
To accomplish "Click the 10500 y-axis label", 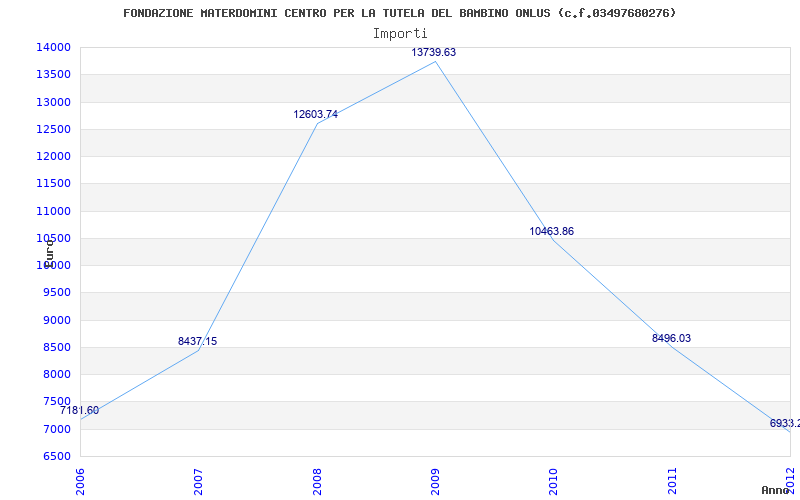I will pyautogui.click(x=53, y=238).
